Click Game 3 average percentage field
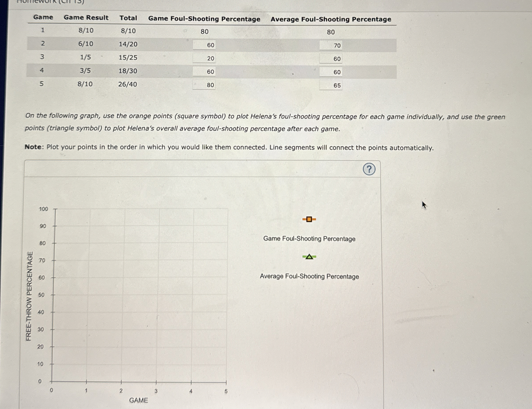 click(331, 59)
